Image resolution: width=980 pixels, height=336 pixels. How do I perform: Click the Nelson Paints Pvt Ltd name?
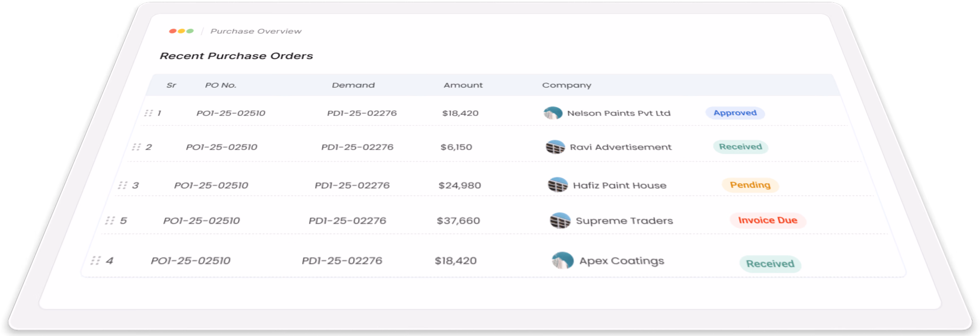point(619,113)
